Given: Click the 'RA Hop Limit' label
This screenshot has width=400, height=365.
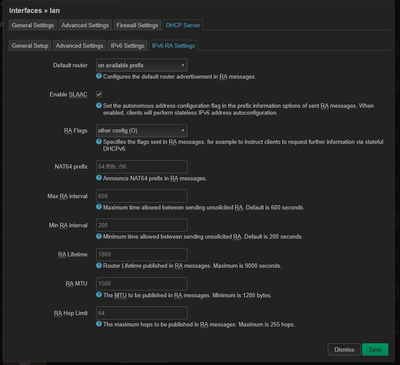Looking at the screenshot, I should pyautogui.click(x=71, y=313).
